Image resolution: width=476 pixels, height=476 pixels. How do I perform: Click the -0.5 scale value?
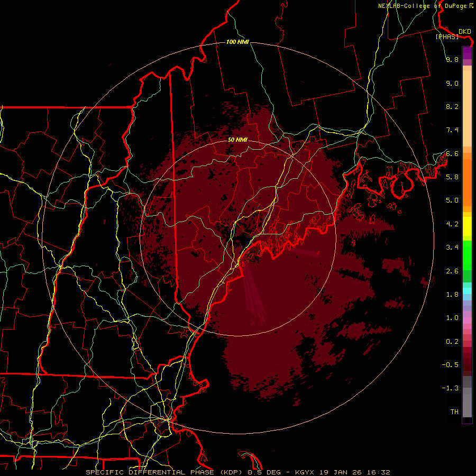pyautogui.click(x=450, y=365)
